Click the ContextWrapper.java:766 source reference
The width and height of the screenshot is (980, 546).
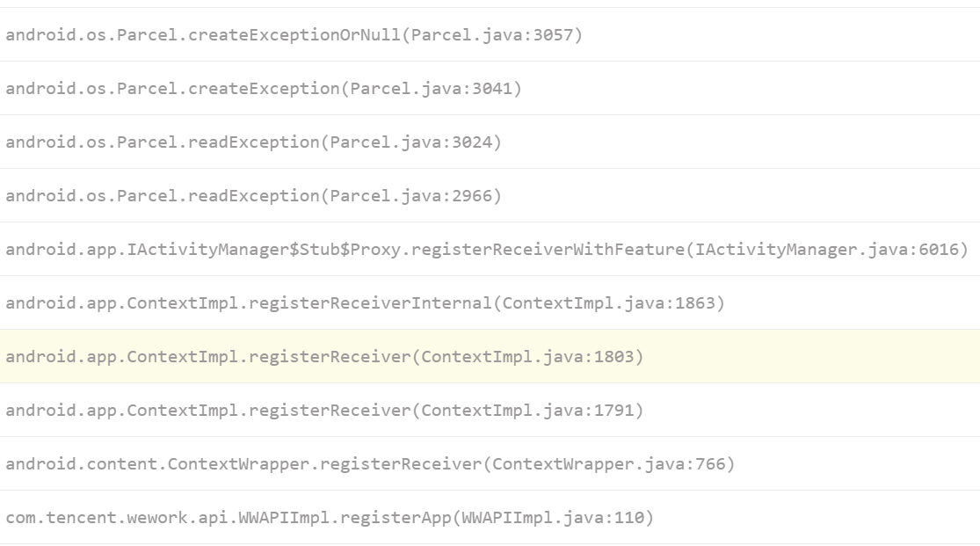(609, 464)
